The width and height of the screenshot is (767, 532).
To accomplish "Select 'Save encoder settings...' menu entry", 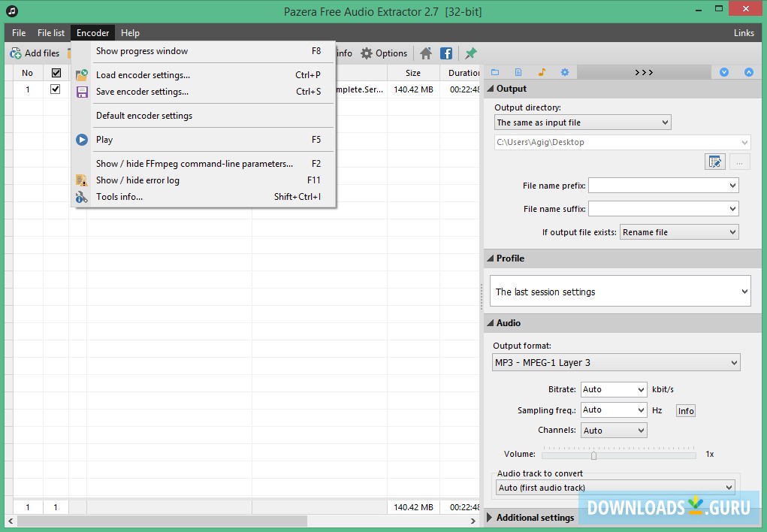I will pos(142,92).
